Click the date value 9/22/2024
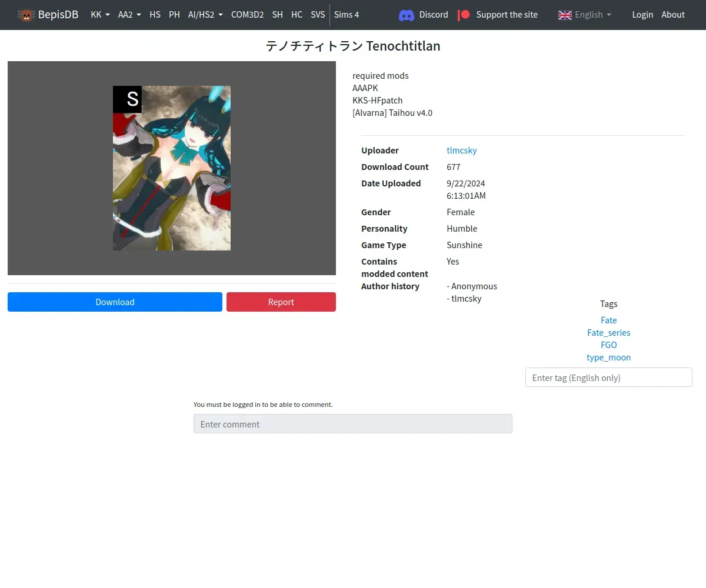Image resolution: width=706 pixels, height=588 pixels. 466,183
